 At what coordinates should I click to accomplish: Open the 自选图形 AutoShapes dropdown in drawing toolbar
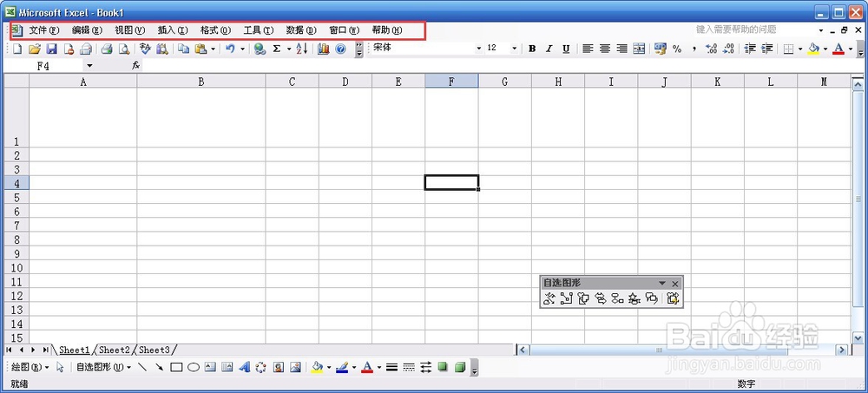[x=103, y=367]
